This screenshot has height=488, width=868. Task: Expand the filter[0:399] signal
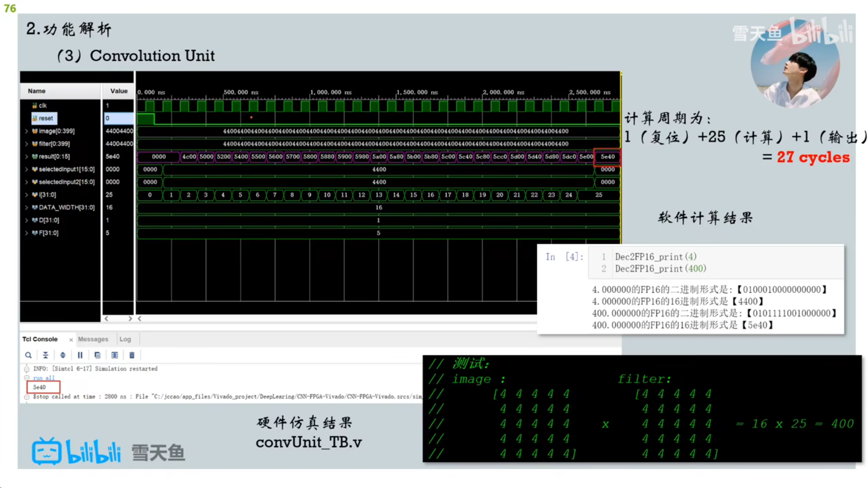click(27, 144)
